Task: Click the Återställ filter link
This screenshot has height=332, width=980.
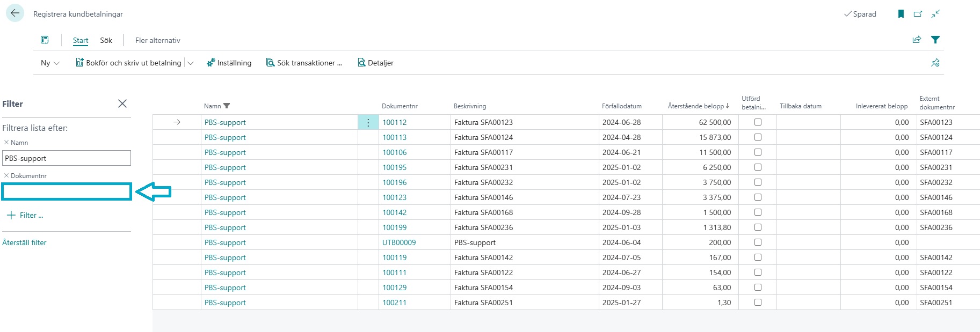Action: [24, 242]
